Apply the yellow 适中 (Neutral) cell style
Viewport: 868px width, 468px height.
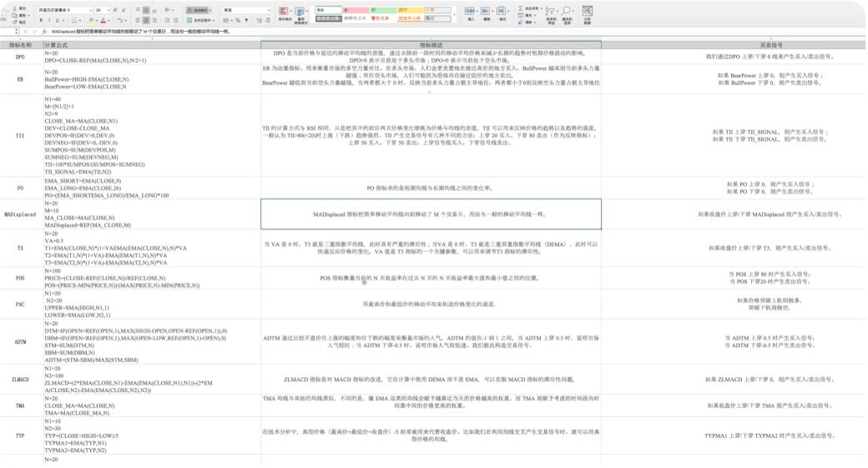[410, 10]
